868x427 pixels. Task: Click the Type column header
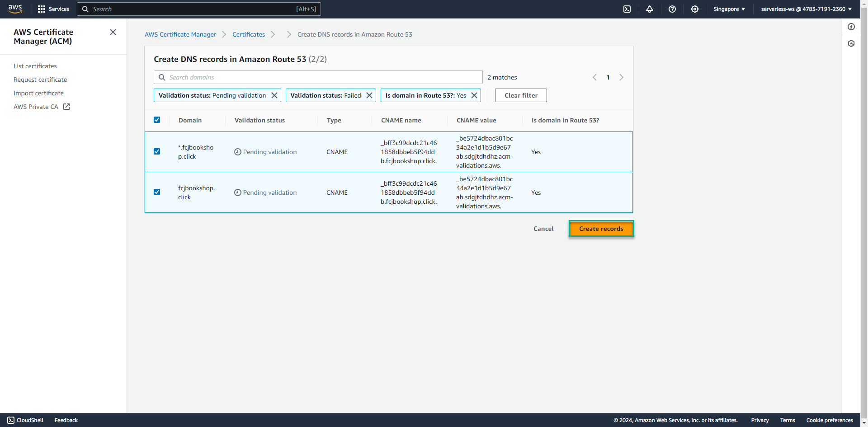click(x=334, y=120)
